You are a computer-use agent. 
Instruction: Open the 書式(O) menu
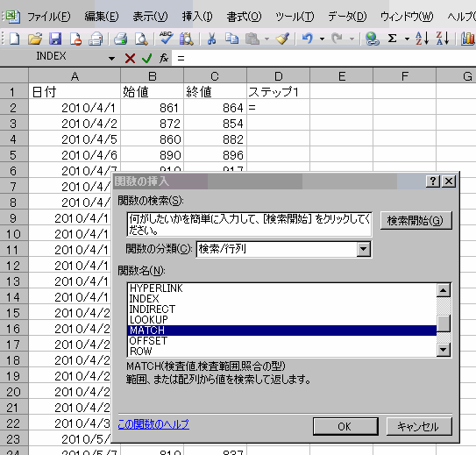pos(244,17)
